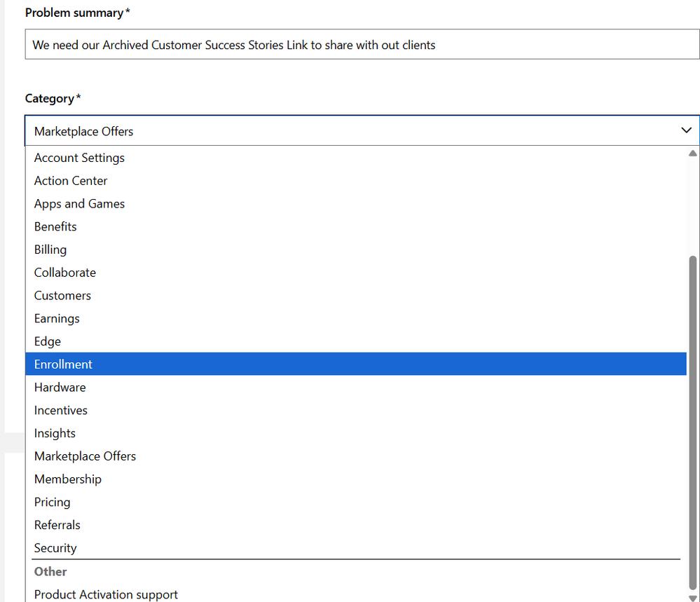Viewport: 700px width, 602px height.
Task: Choose the Membership category
Action: click(x=356, y=479)
